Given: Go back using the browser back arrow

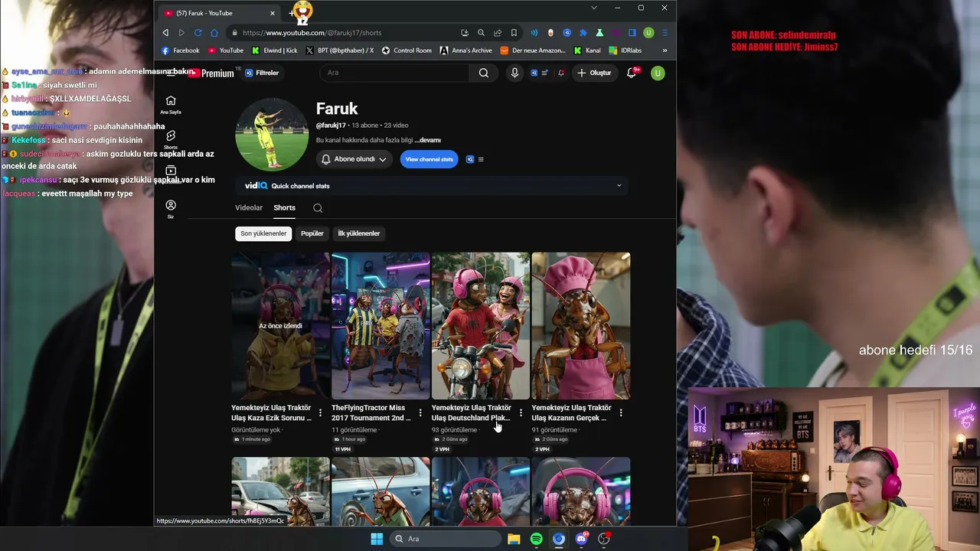Looking at the screenshot, I should (x=165, y=33).
